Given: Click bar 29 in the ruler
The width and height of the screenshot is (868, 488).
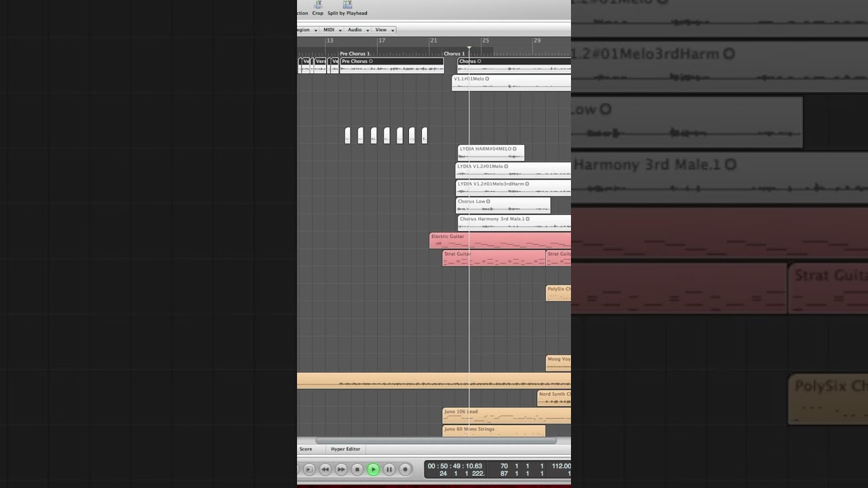Looking at the screenshot, I should [x=537, y=41].
